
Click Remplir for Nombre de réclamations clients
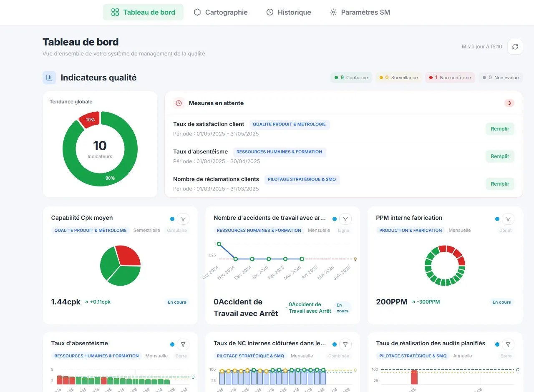coord(500,184)
